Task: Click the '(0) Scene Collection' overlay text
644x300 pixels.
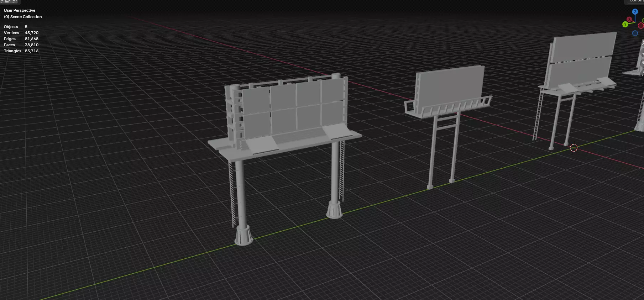Action: pyautogui.click(x=23, y=17)
